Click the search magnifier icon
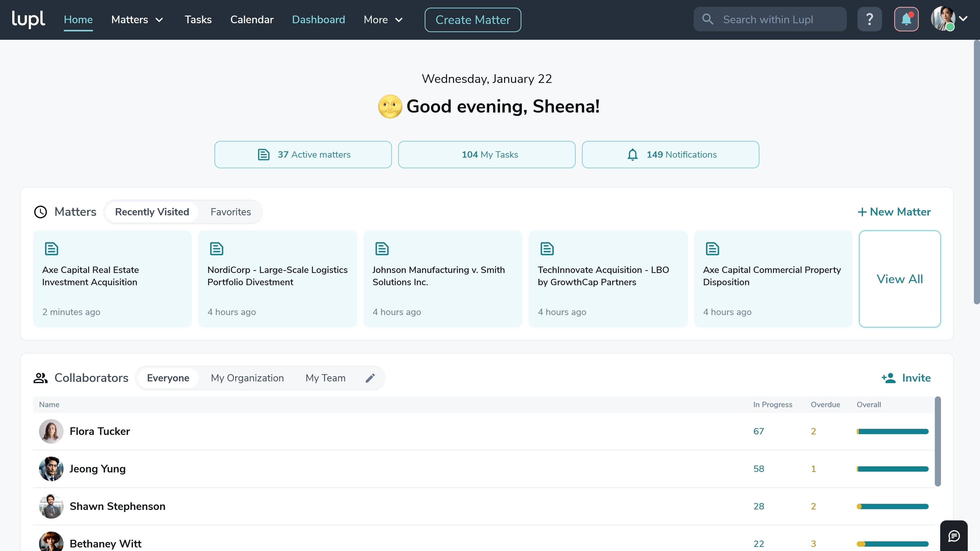Viewport: 980px width, 551px height. point(707,19)
